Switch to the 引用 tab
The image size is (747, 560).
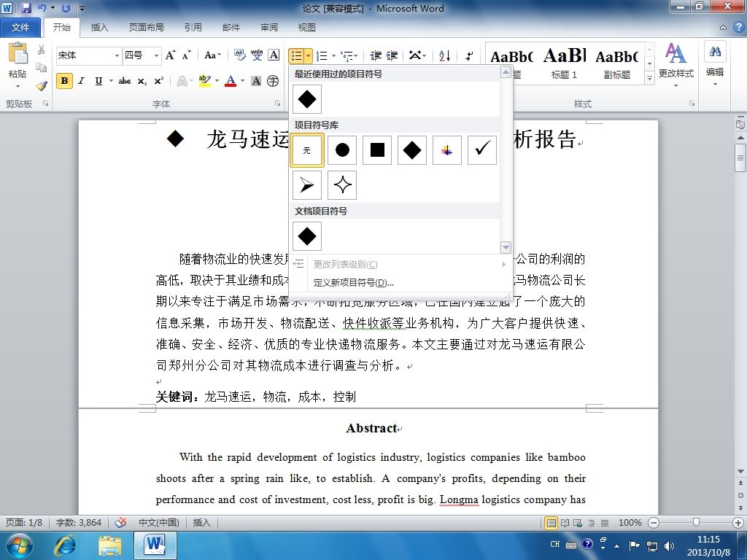pyautogui.click(x=193, y=28)
